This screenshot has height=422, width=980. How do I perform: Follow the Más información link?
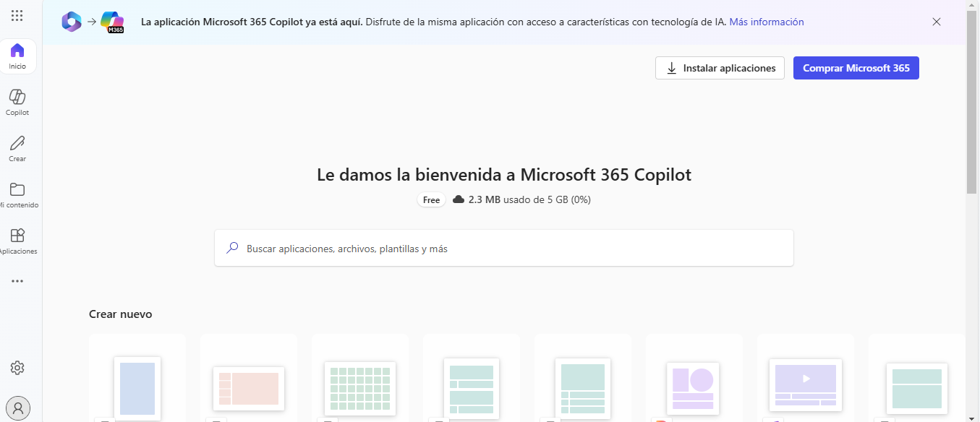tap(766, 22)
